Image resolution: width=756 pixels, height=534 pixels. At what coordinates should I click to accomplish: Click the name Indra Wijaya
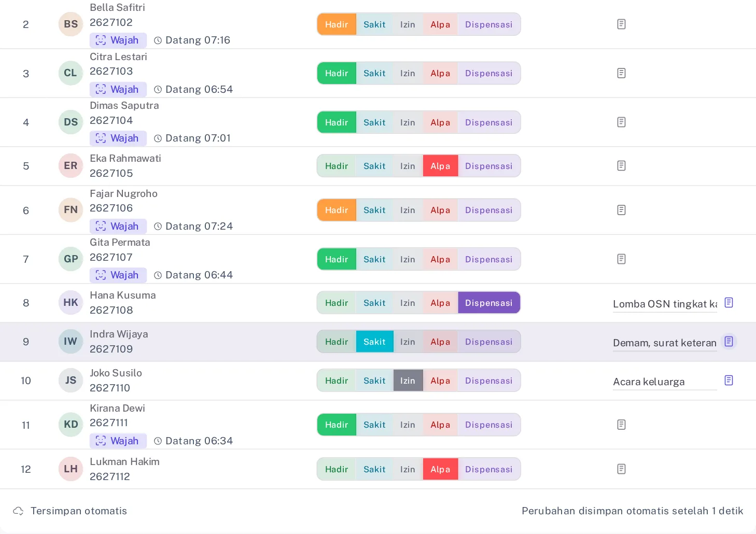(119, 334)
